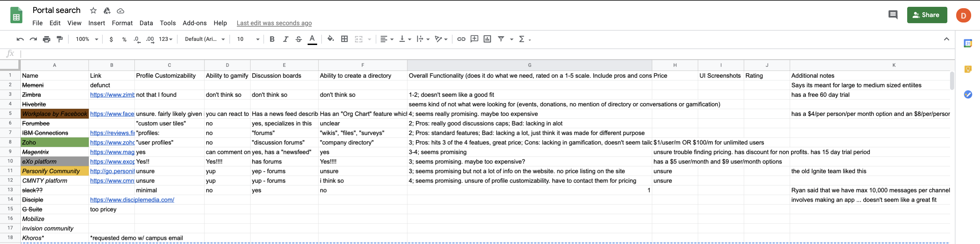
Task: Open comment history icon
Action: 893,15
